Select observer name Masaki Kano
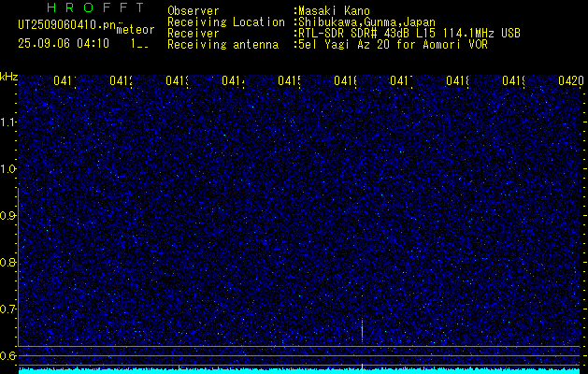 [x=334, y=11]
